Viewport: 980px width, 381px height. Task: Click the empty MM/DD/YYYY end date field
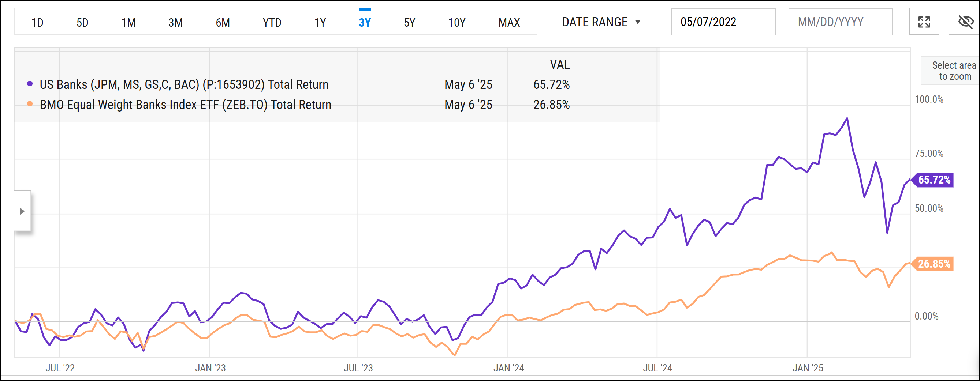[841, 22]
